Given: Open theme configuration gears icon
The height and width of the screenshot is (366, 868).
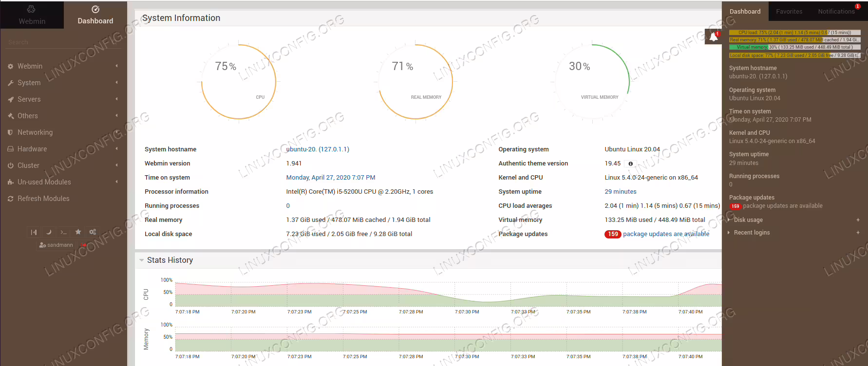Looking at the screenshot, I should pyautogui.click(x=93, y=232).
